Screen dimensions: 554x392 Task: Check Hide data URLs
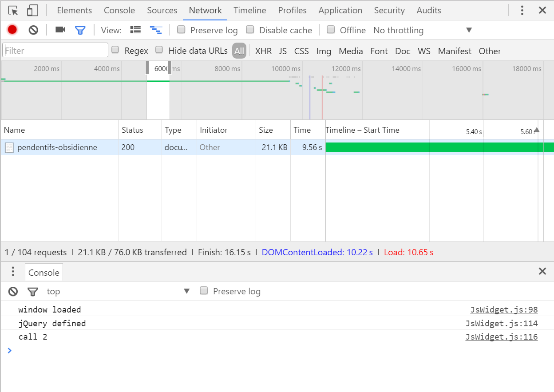159,50
